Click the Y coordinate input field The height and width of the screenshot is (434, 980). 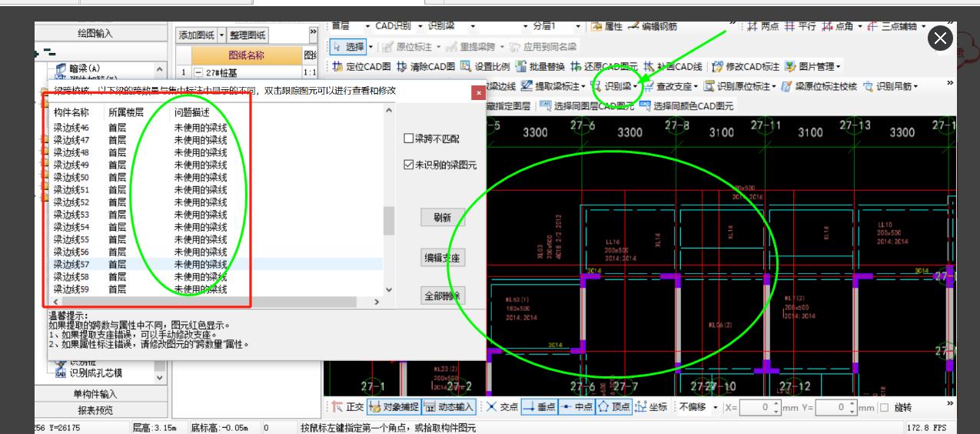coord(836,407)
